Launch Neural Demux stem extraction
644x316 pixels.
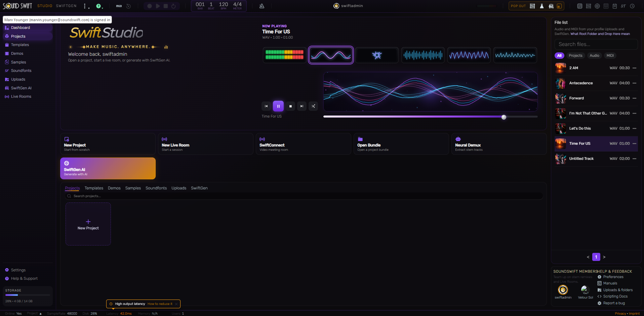tap(499, 144)
